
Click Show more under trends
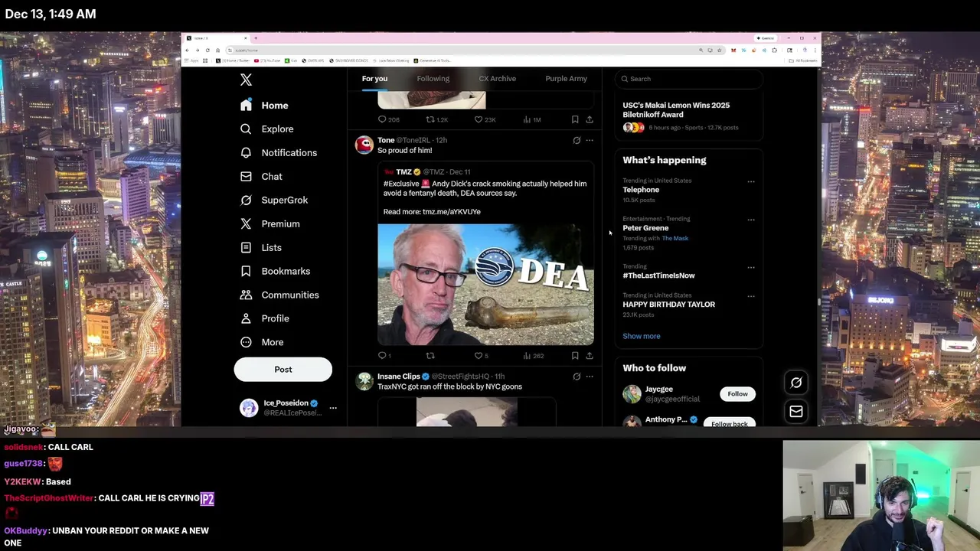click(642, 336)
